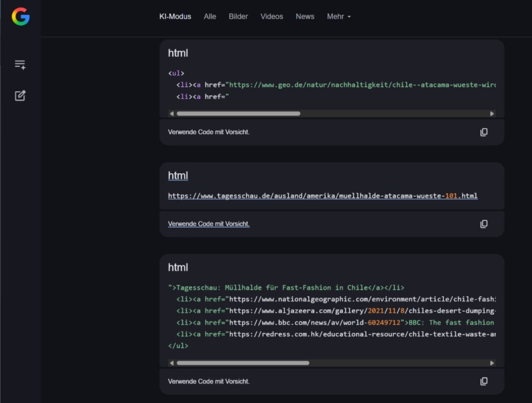Open the Bilder search tab
This screenshot has width=532, height=403.
pyautogui.click(x=238, y=16)
